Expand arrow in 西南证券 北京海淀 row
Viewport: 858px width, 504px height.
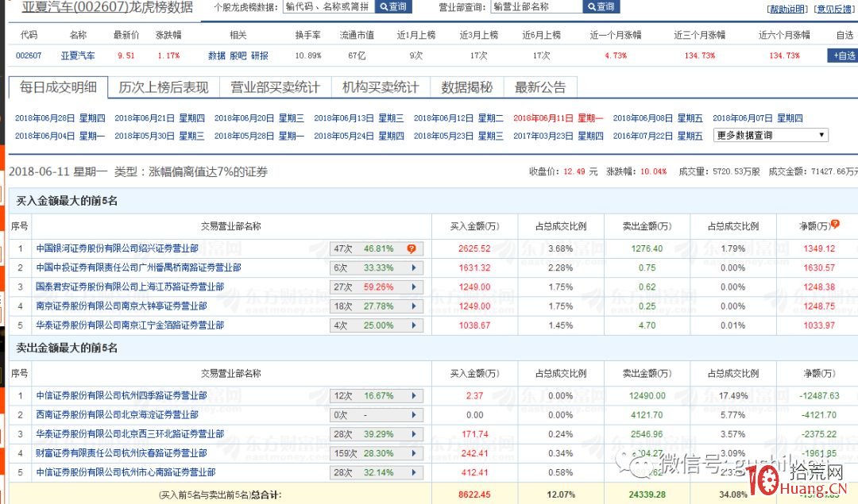414,415
